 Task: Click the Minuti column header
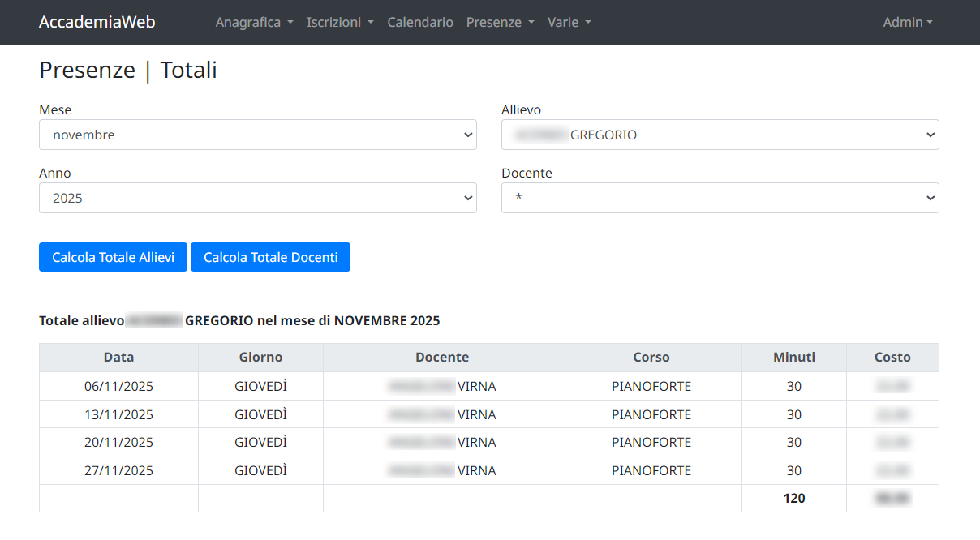793,357
